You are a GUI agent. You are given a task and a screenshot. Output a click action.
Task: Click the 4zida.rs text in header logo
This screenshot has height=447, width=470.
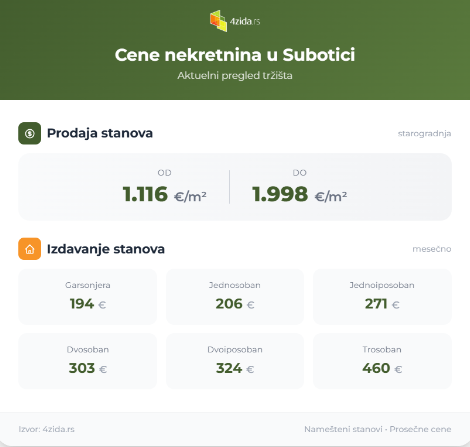(x=245, y=21)
